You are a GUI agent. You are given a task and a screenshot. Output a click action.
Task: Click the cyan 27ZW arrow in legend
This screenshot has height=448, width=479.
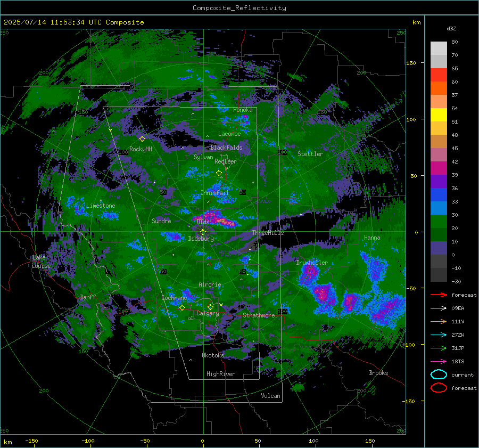[439, 335]
